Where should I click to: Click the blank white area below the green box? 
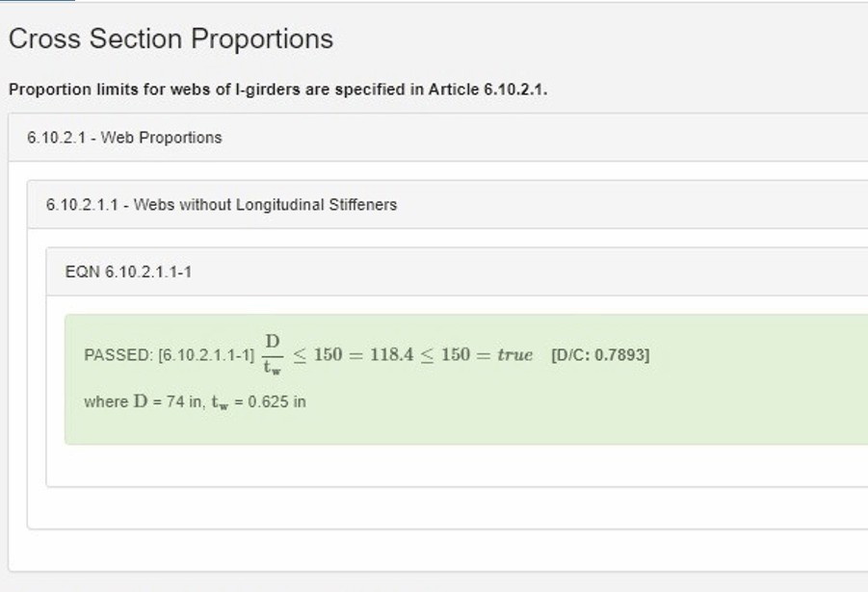(x=453, y=466)
